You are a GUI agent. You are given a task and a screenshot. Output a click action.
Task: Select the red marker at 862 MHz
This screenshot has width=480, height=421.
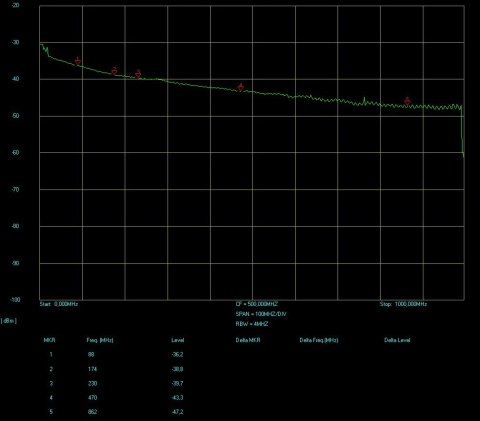[407, 101]
